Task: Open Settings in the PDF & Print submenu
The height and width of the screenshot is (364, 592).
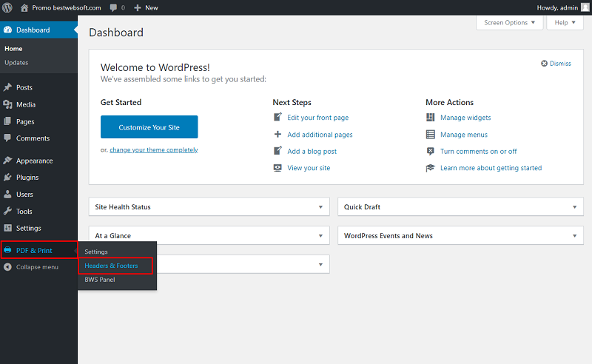Action: pos(96,252)
